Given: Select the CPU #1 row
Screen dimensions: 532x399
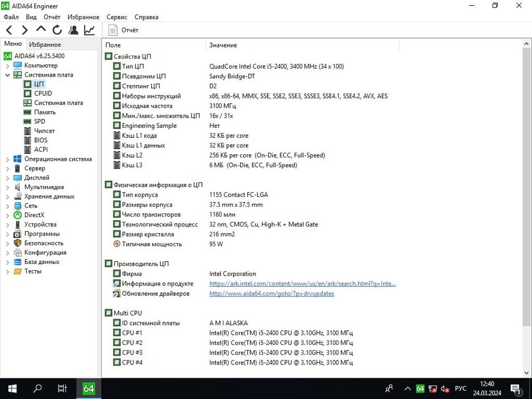Looking at the screenshot, I should coord(251,332).
